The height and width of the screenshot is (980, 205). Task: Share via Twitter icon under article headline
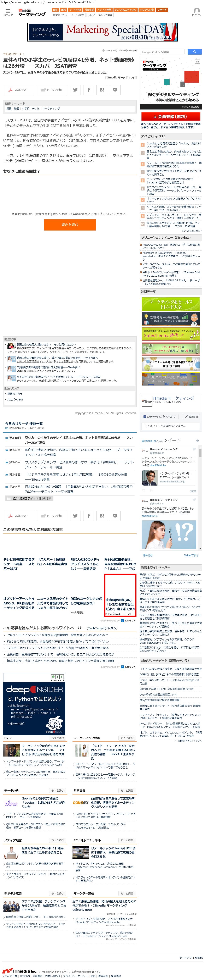pos(75,90)
